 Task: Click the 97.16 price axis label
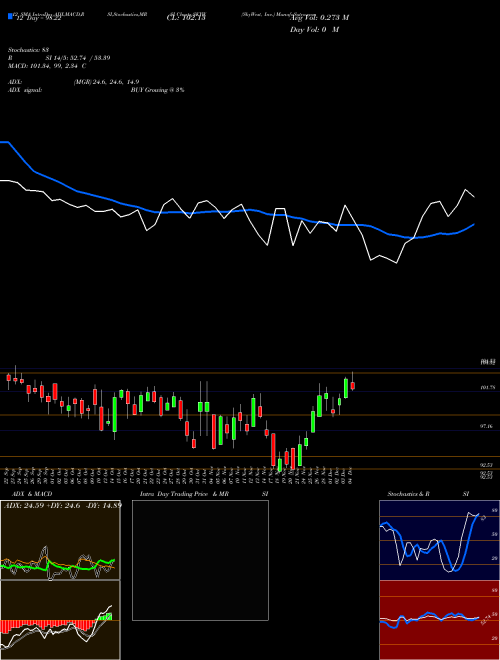click(x=487, y=426)
